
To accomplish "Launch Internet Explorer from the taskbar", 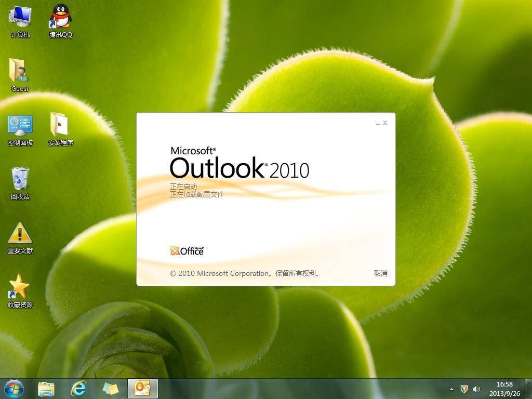I will (x=78, y=389).
